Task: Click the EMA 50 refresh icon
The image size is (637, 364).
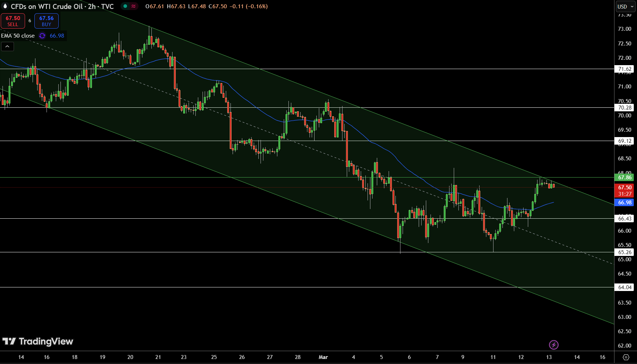Action: tap(42, 36)
